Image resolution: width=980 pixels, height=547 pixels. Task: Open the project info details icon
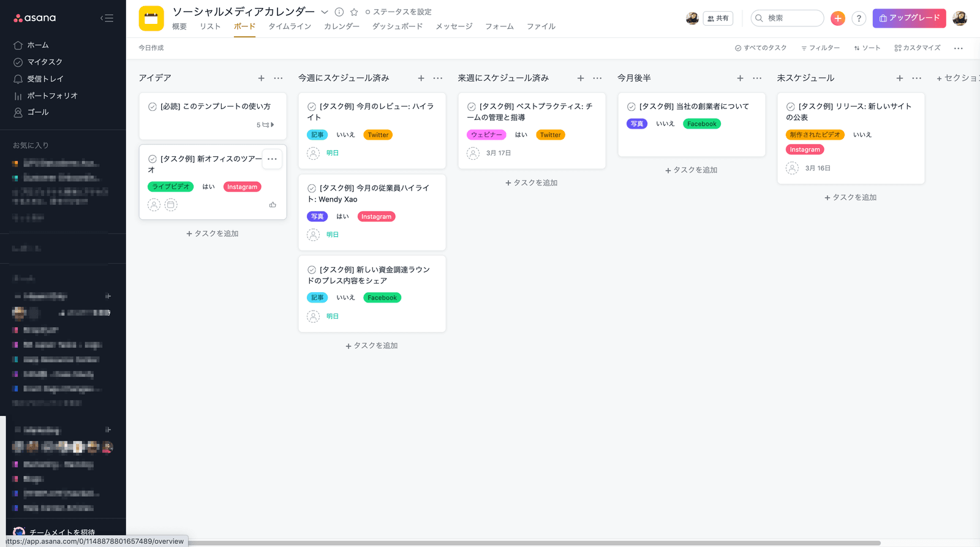[339, 12]
